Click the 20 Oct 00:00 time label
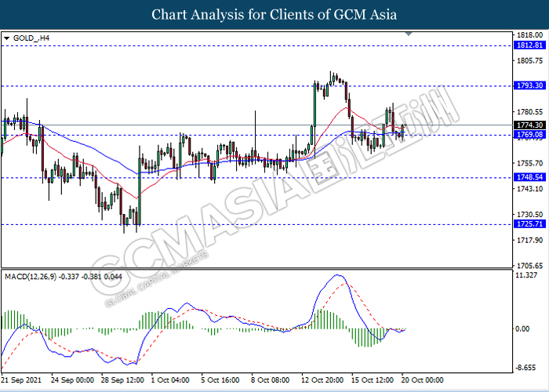Viewport: 549px width, 392px height. click(x=422, y=380)
